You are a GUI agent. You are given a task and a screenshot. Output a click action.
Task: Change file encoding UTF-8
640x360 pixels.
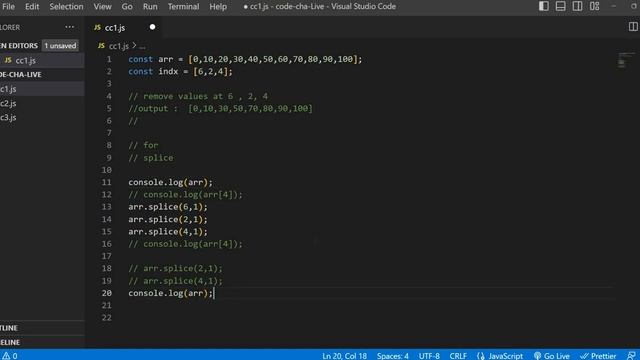pyautogui.click(x=429, y=356)
